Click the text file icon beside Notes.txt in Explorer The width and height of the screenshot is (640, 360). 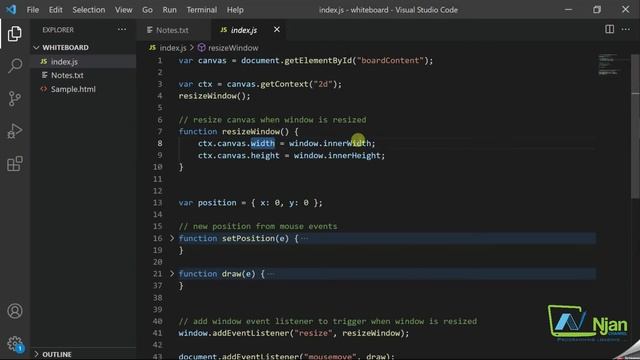[x=44, y=75]
